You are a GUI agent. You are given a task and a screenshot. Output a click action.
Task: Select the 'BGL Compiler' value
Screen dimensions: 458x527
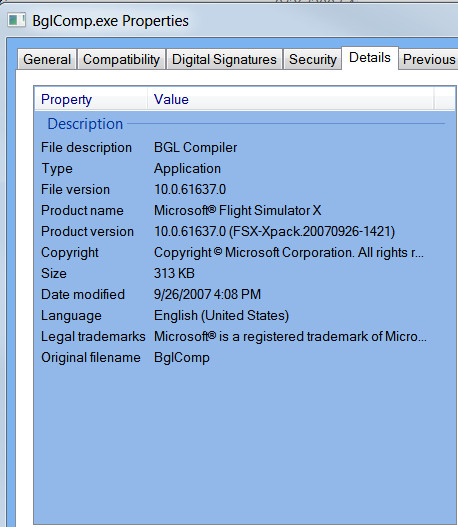[196, 148]
